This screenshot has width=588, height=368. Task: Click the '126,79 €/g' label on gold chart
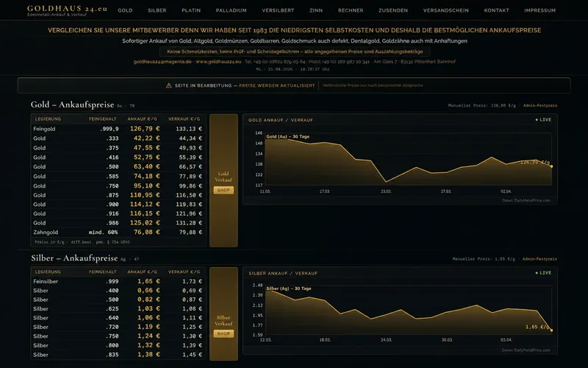pyautogui.click(x=535, y=162)
